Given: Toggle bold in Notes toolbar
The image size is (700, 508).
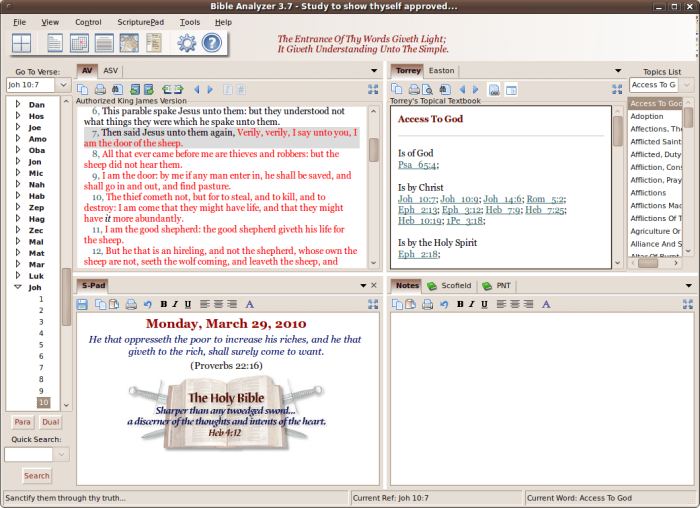Looking at the screenshot, I should [x=460, y=304].
